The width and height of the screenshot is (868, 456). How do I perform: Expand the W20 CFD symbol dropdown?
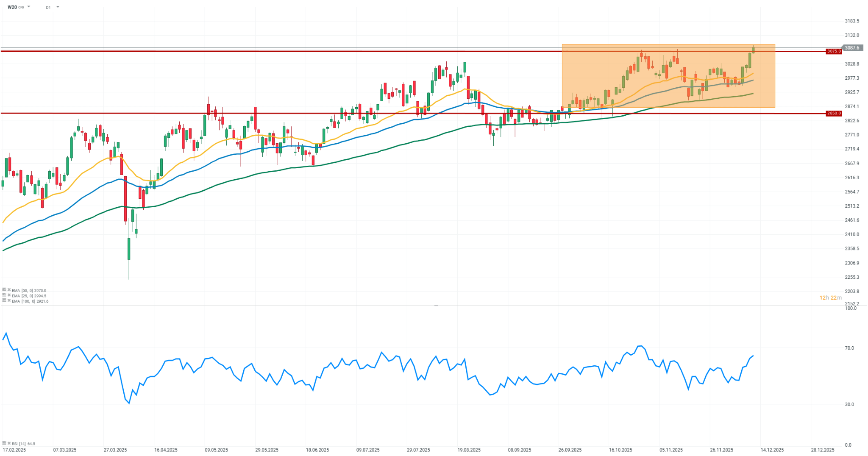(29, 7)
